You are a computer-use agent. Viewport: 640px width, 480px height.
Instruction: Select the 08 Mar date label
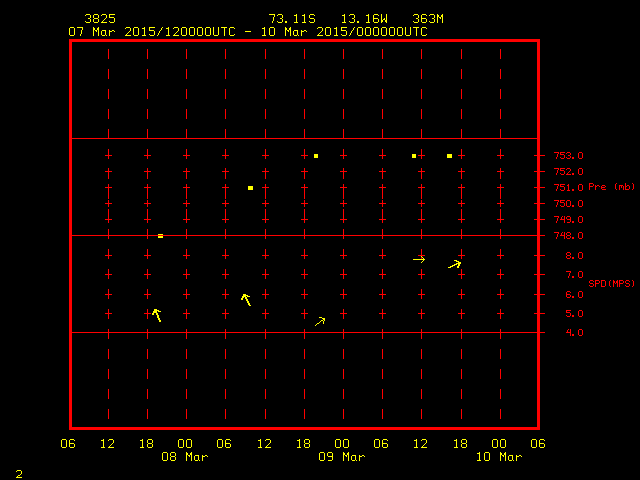(186, 457)
